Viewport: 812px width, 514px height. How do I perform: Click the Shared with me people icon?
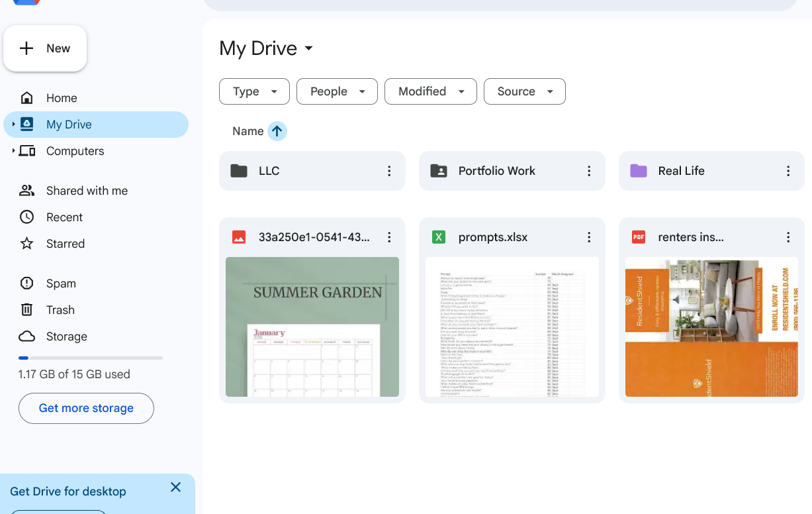[26, 190]
